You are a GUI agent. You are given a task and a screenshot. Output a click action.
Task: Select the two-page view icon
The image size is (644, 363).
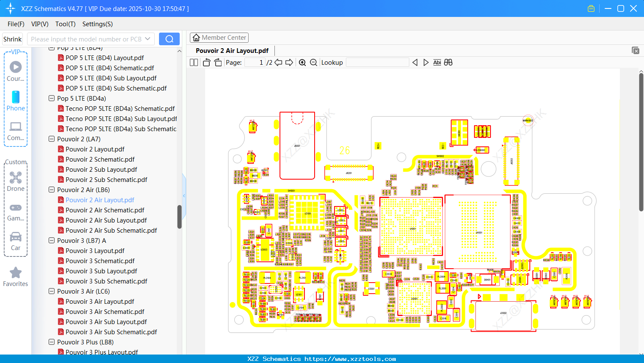coord(193,62)
